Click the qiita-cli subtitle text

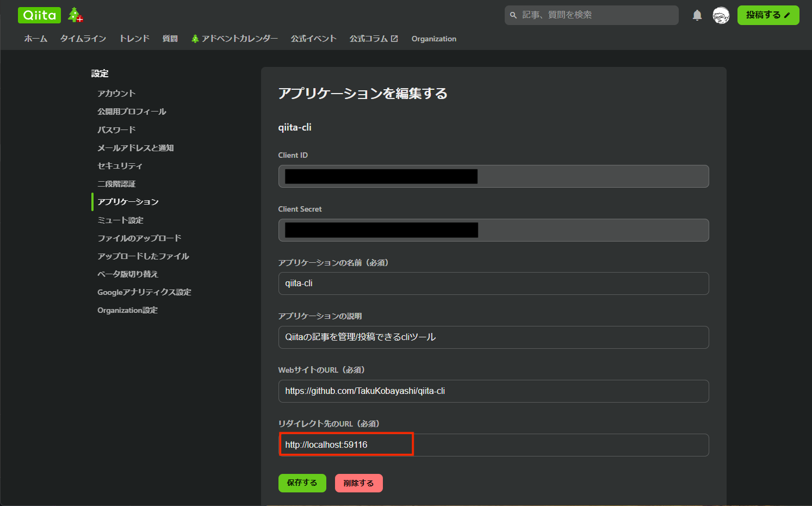pos(295,127)
